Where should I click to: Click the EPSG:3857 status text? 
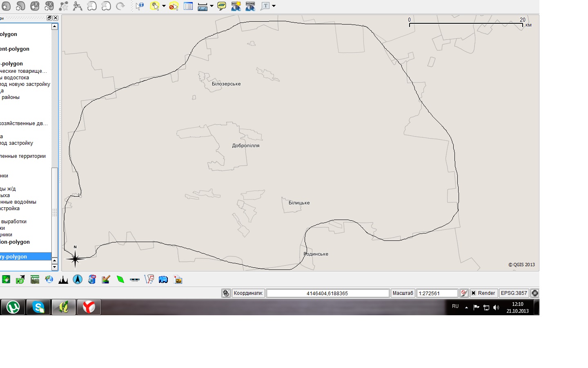pyautogui.click(x=514, y=293)
